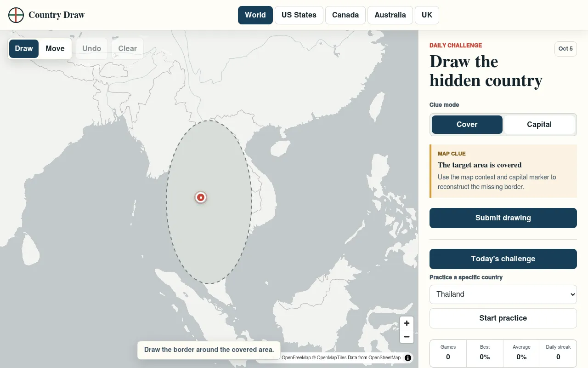Click Submit drawing button
The image size is (588, 368).
tap(503, 218)
